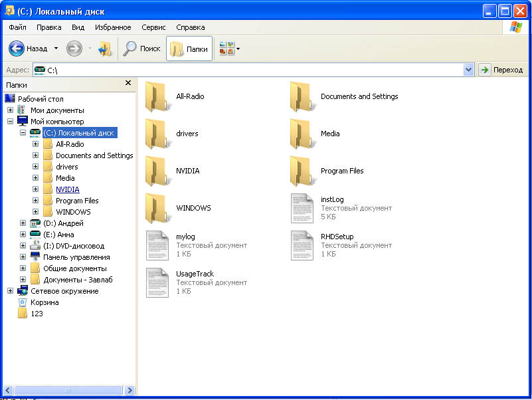Click the folders pane right scroll arrow
Screen dimensions: 532x400
click(130, 391)
